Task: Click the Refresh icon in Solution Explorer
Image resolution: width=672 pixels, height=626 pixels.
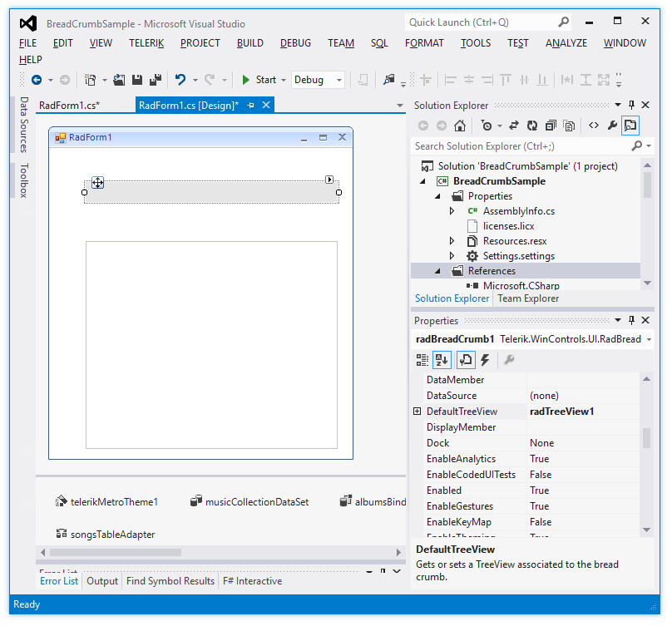Action: coord(531,125)
